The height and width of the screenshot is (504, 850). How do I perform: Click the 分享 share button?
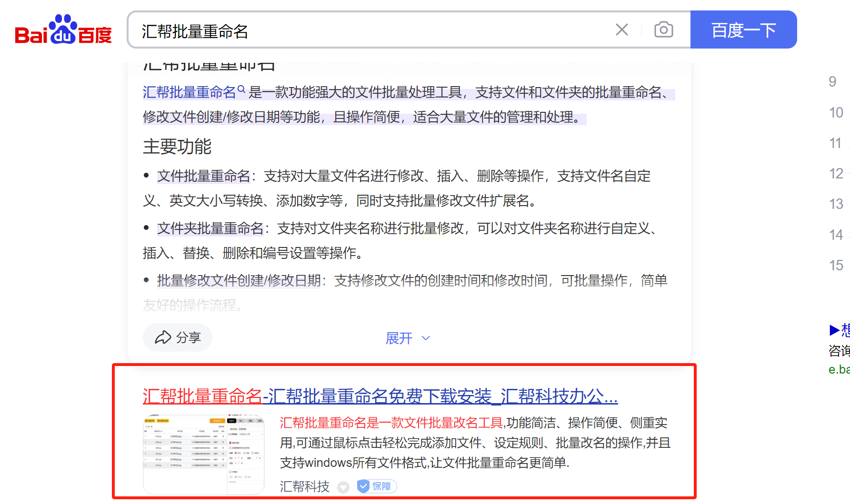point(178,337)
